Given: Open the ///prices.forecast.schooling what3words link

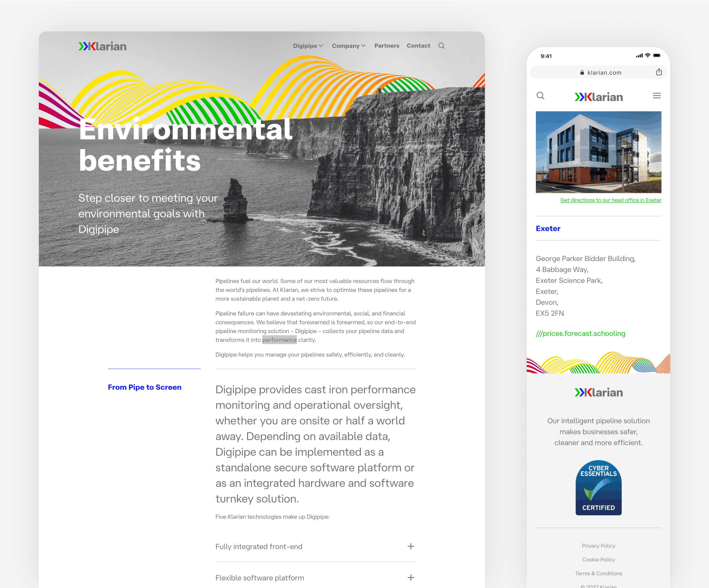Looking at the screenshot, I should [x=580, y=334].
